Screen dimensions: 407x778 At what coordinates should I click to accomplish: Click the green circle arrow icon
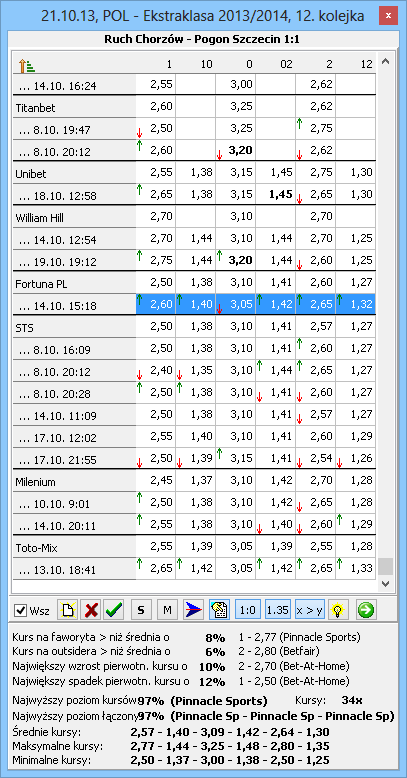pos(367,609)
